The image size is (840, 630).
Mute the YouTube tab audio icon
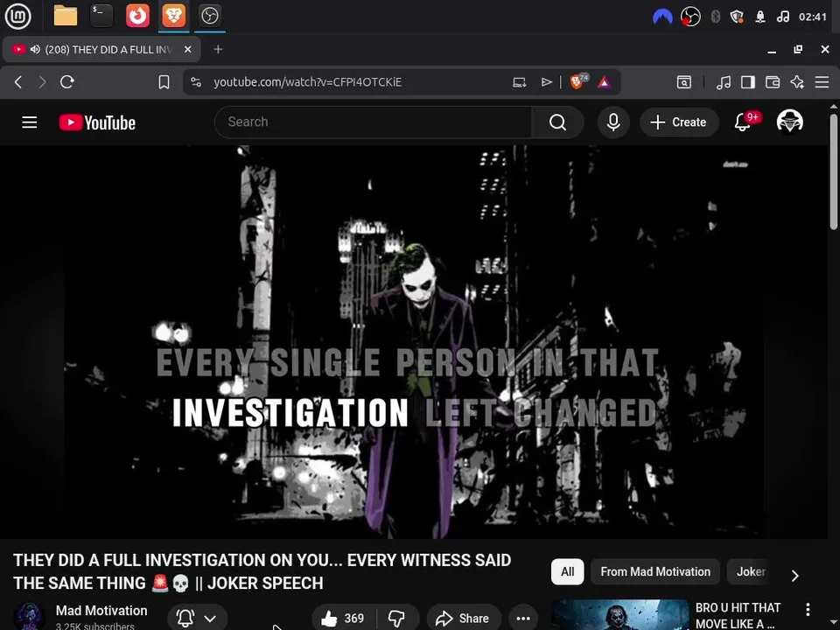point(35,49)
